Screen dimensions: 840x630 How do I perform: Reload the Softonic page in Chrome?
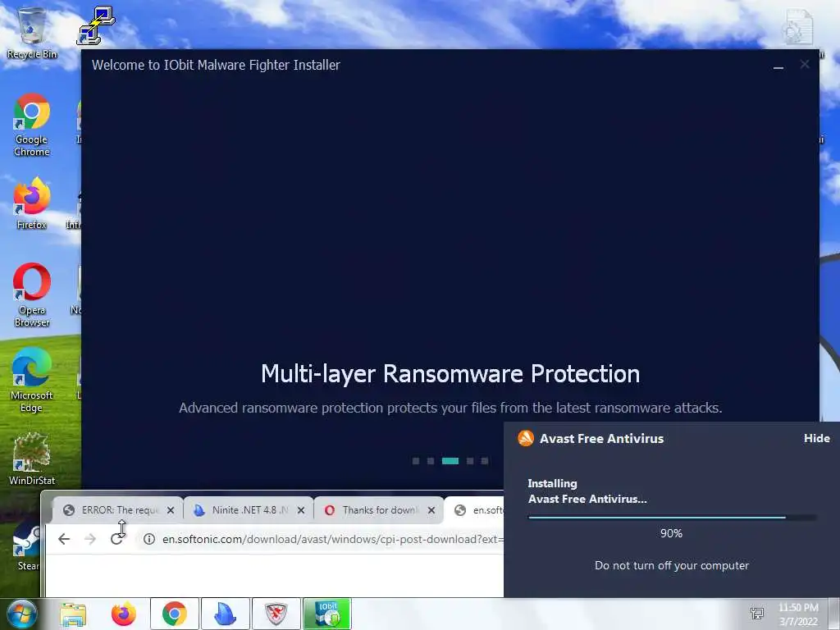click(x=116, y=539)
